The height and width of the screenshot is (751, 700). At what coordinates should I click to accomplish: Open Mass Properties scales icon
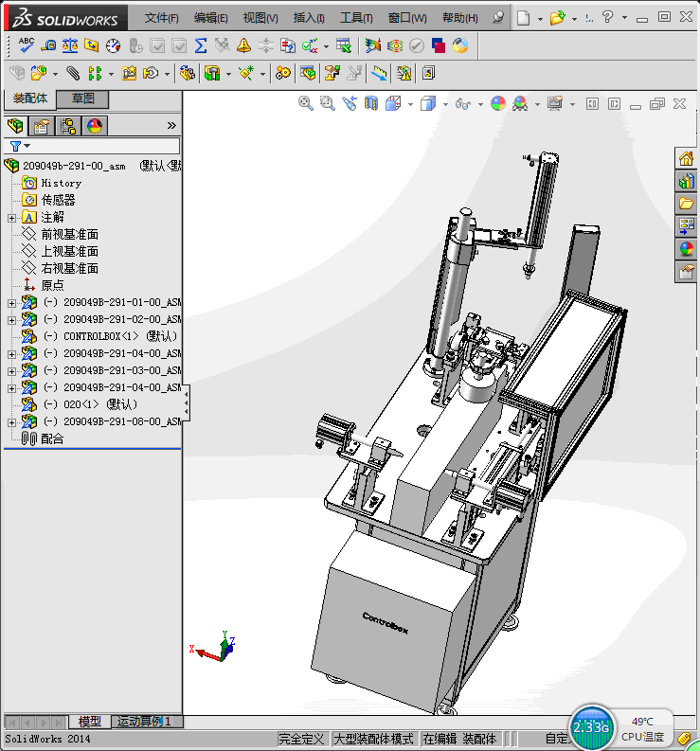[x=70, y=45]
